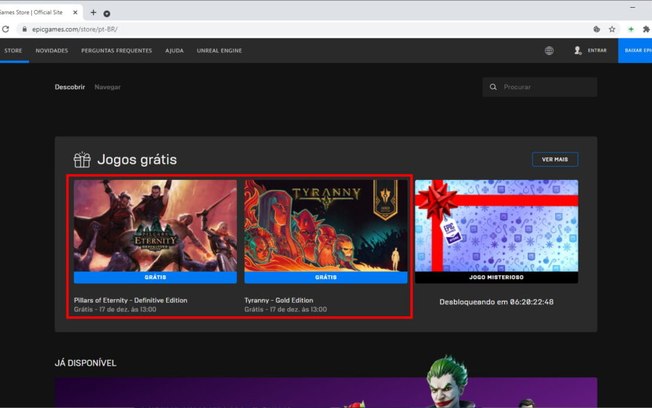Minimize the browser window
The width and height of the screenshot is (652, 408).
[x=632, y=7]
